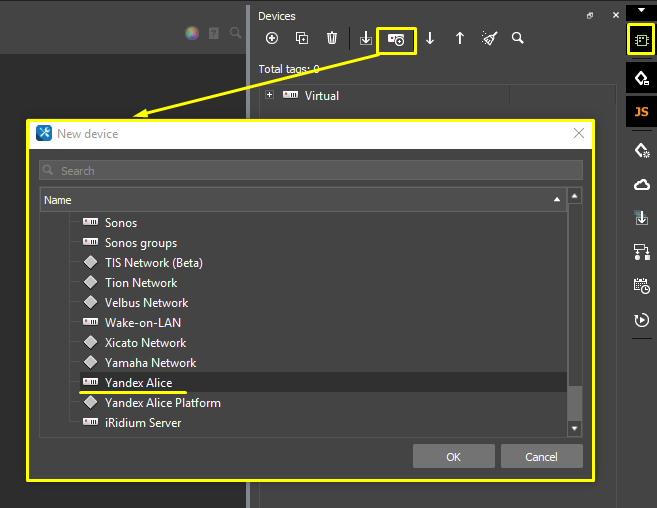Image resolution: width=657 pixels, height=508 pixels.
Task: Click the move up arrow icon
Action: tap(460, 39)
